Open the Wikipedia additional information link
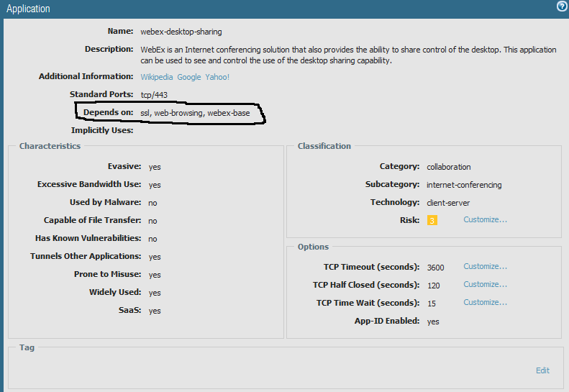The image size is (569, 392). (157, 77)
